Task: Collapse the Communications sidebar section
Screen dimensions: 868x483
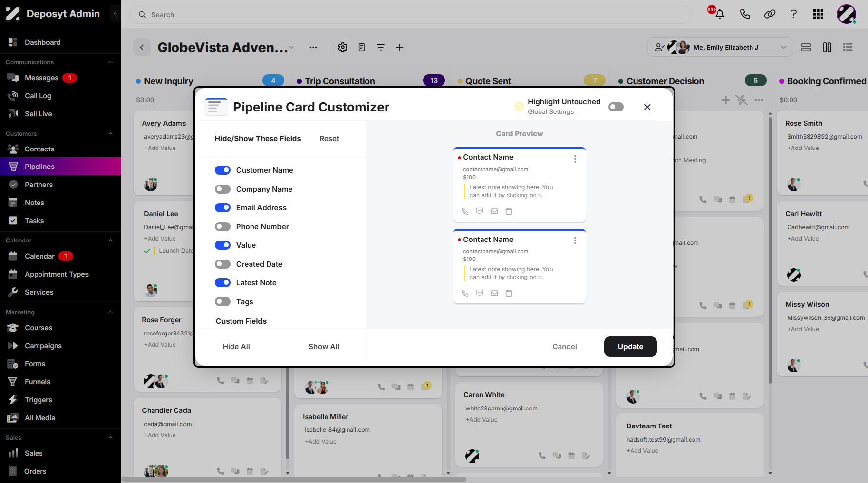Action: (110, 62)
